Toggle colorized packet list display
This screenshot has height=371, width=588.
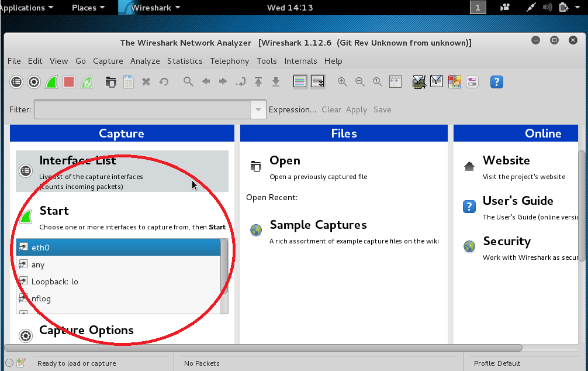[300, 82]
